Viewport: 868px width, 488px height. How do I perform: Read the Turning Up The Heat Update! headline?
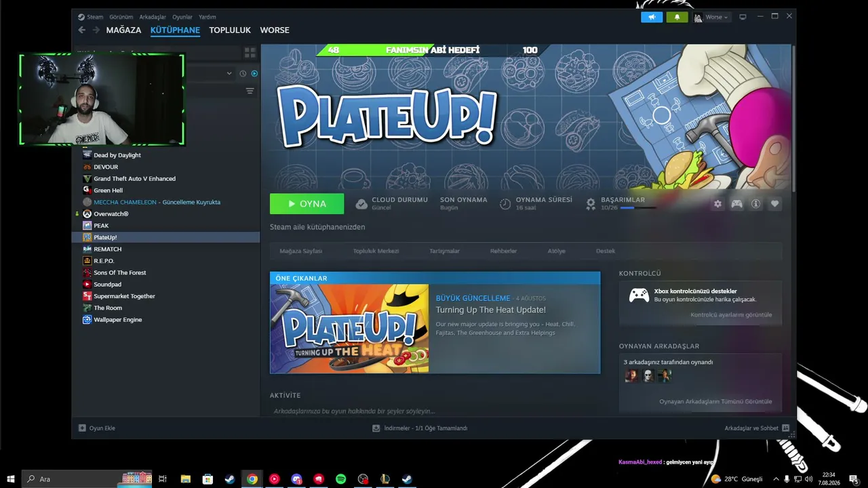(x=490, y=310)
